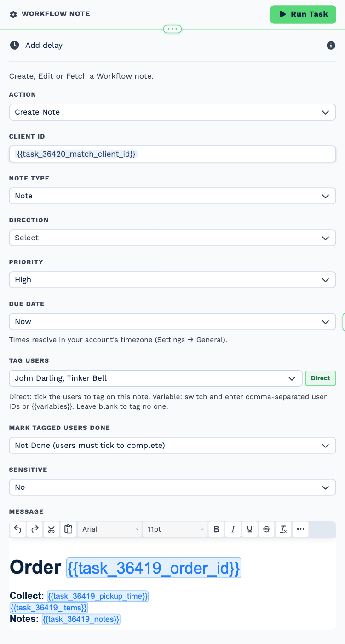The height and width of the screenshot is (644, 345).
Task: Focus the Client ID input field
Action: click(172, 154)
